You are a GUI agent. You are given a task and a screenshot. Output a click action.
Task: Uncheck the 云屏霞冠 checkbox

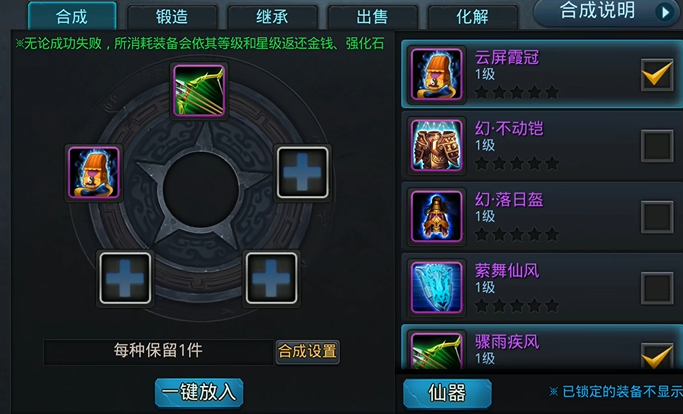pyautogui.click(x=657, y=75)
